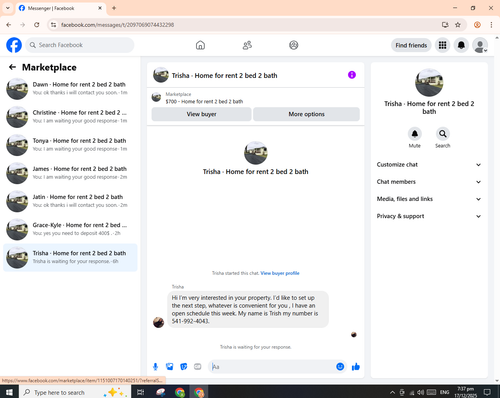Reload the current page
The height and width of the screenshot is (398, 500).
[37, 25]
